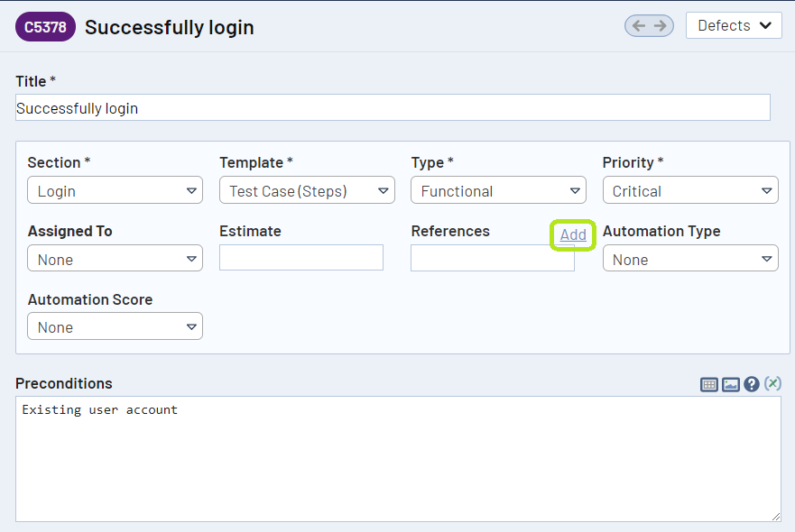Open the Assigned To dropdown
Viewport: 795px width, 532px height.
115,260
